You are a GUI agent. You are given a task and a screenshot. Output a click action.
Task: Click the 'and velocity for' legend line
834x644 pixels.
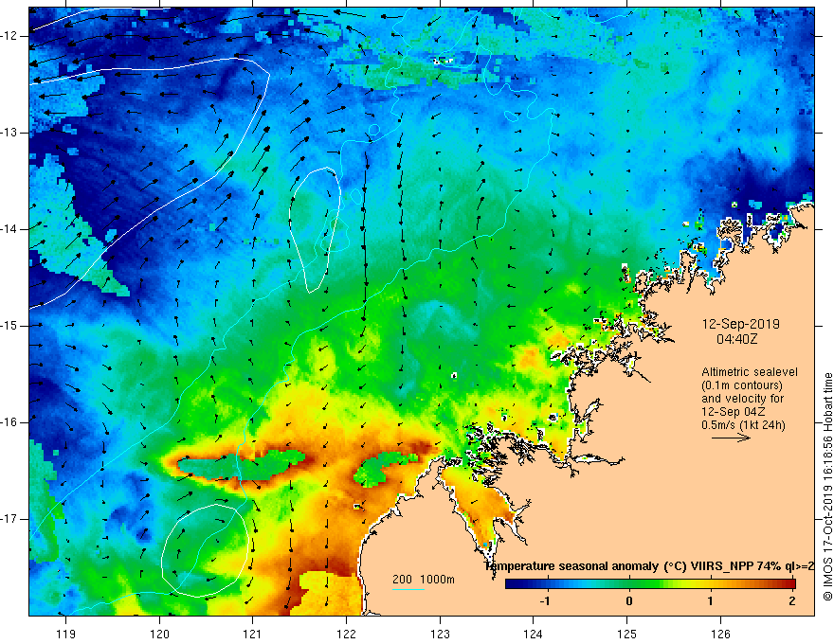point(742,399)
